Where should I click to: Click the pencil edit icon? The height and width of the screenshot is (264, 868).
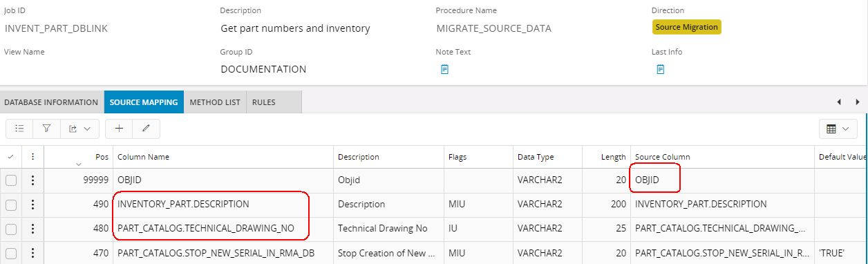(146, 129)
